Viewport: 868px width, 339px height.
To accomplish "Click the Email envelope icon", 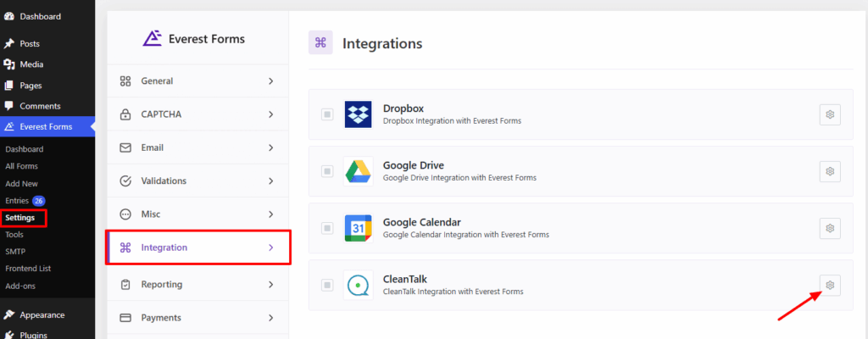I will coord(125,148).
